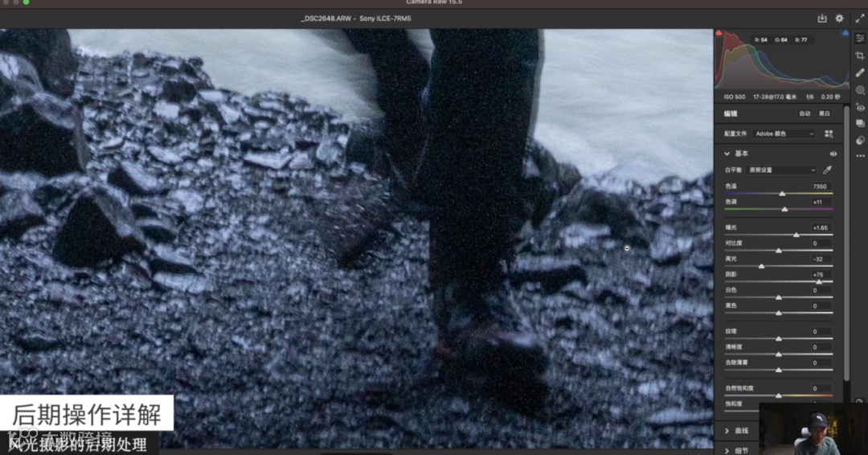868x455 pixels.
Task: Click the RGB histogram graph
Action: click(782, 59)
